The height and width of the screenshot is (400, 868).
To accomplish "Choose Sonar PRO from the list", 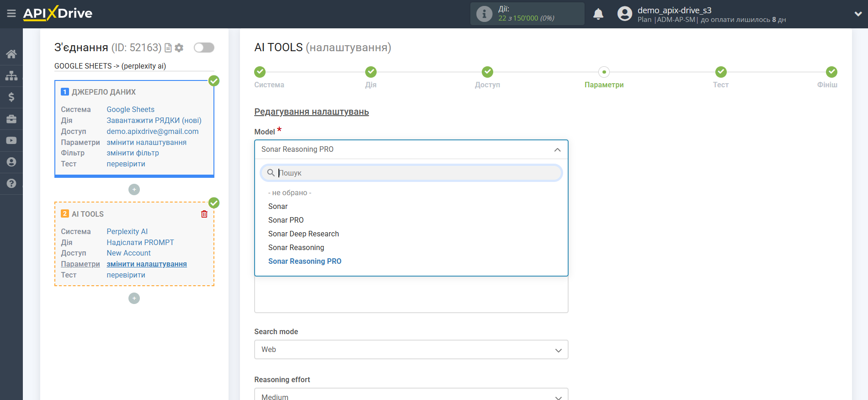I will [286, 220].
